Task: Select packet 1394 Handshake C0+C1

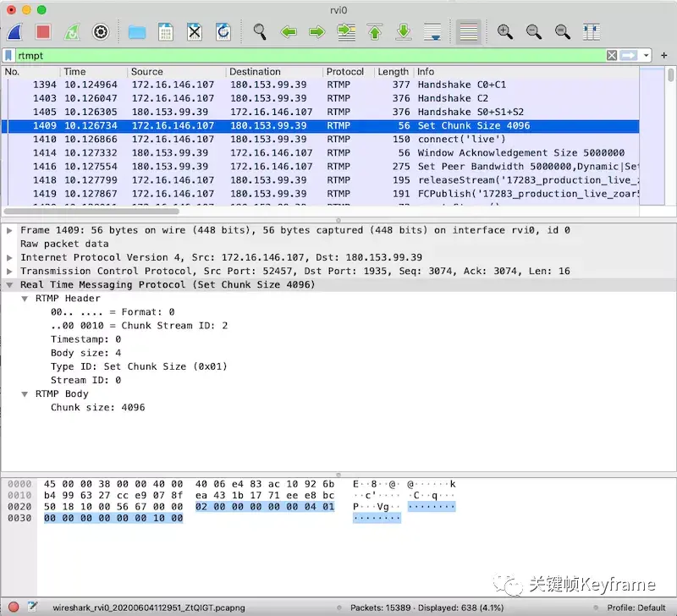Action: [321, 85]
